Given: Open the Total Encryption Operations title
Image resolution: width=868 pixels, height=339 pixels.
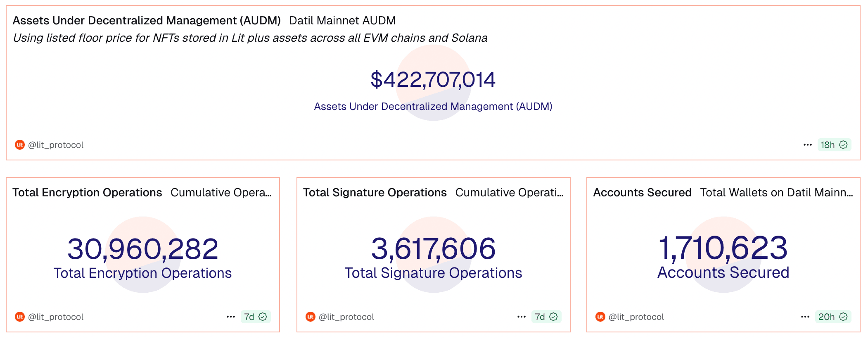Looking at the screenshot, I should coord(87,193).
